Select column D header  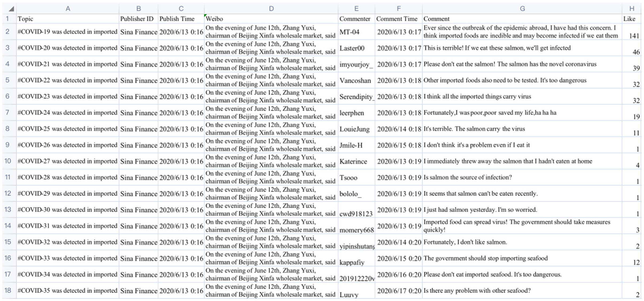271,9
